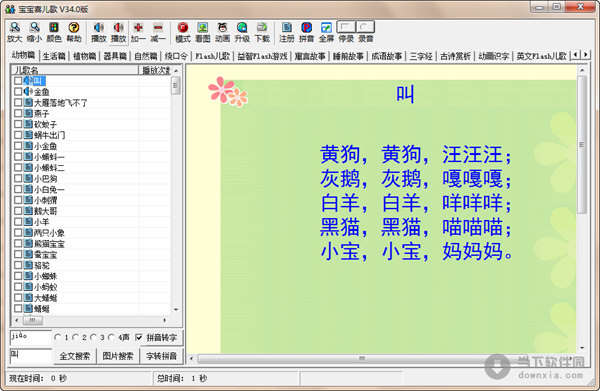Viewport: 600px width, 391px height.
Task: Click the red minus 减一 icon
Action: click(x=158, y=27)
